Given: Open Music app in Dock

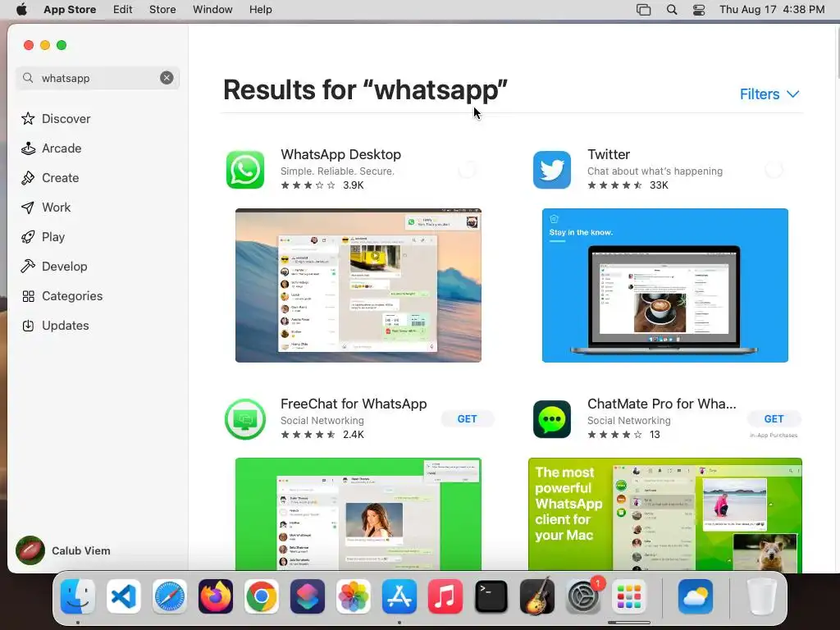Looking at the screenshot, I should 445,596.
